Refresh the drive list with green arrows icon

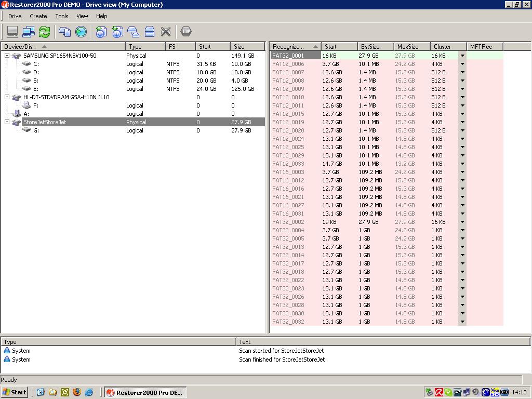point(45,32)
